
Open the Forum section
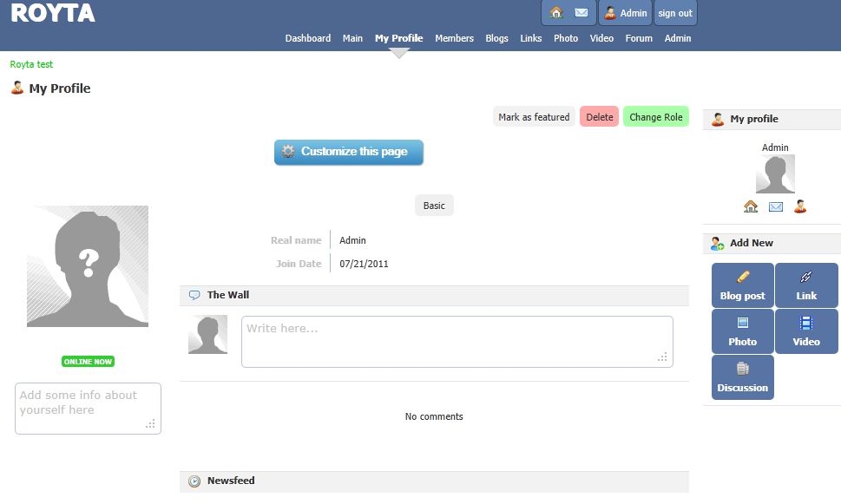coord(639,38)
